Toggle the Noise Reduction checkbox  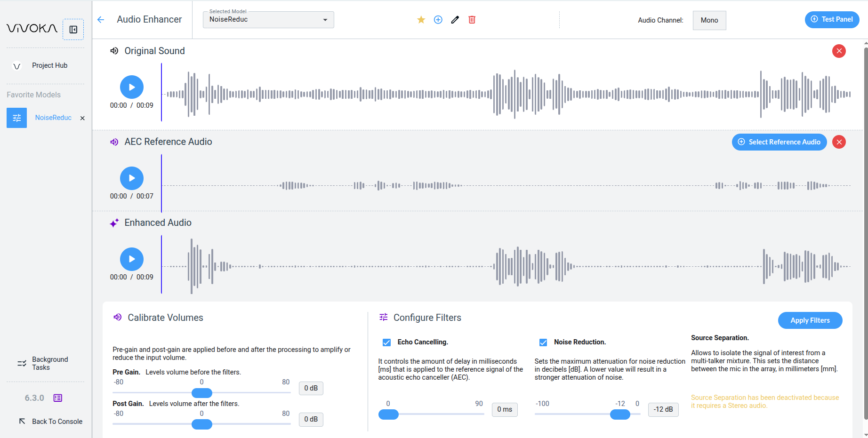(x=543, y=342)
